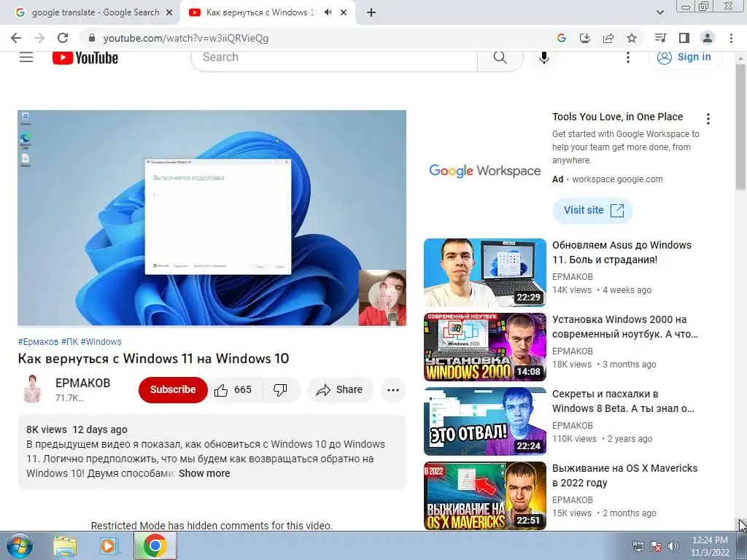Open YouTube settings three-dot menu near Sign in
Viewport: 747px width, 560px height.
click(628, 58)
